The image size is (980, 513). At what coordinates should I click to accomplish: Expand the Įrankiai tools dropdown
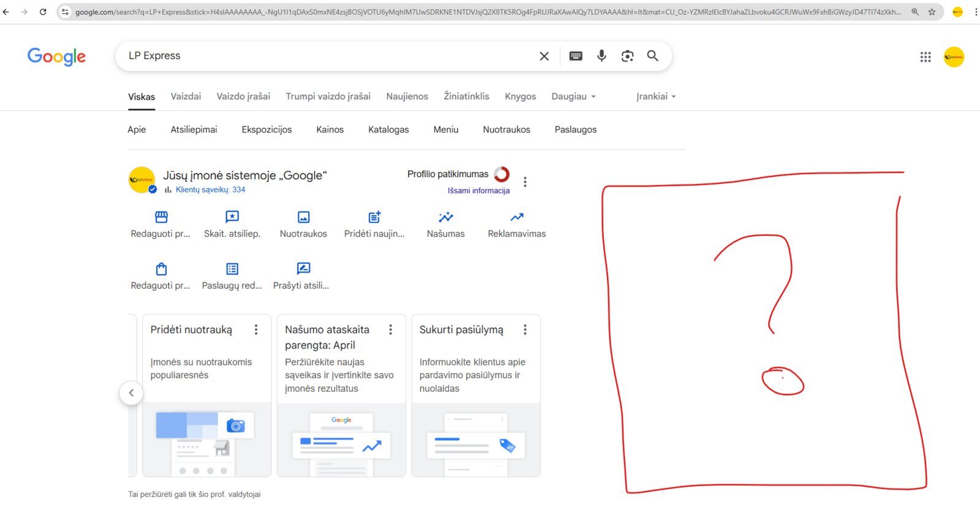656,96
